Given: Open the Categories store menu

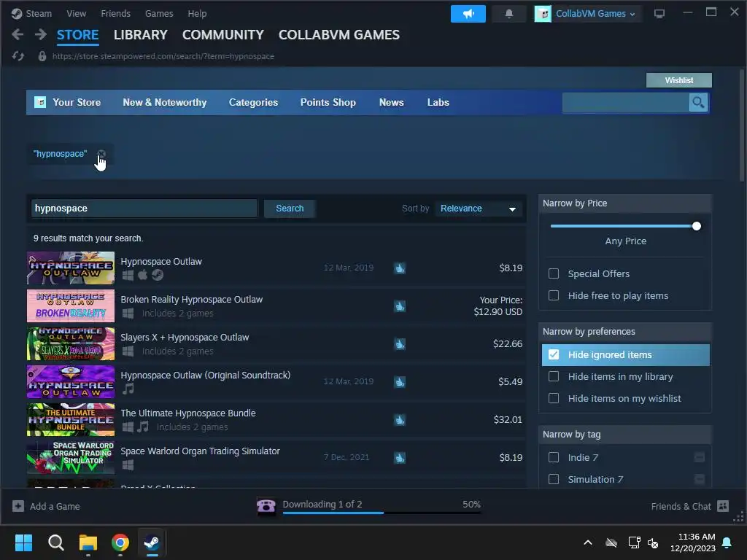Looking at the screenshot, I should click(253, 102).
